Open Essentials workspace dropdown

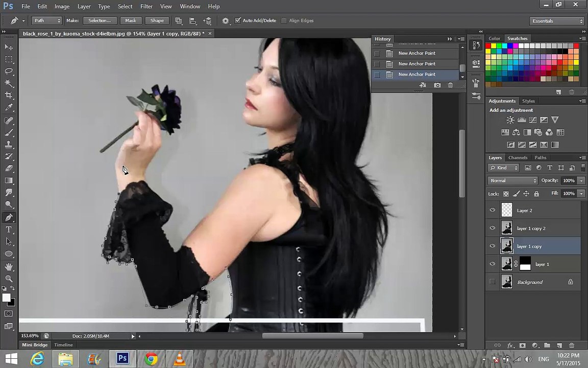point(557,21)
